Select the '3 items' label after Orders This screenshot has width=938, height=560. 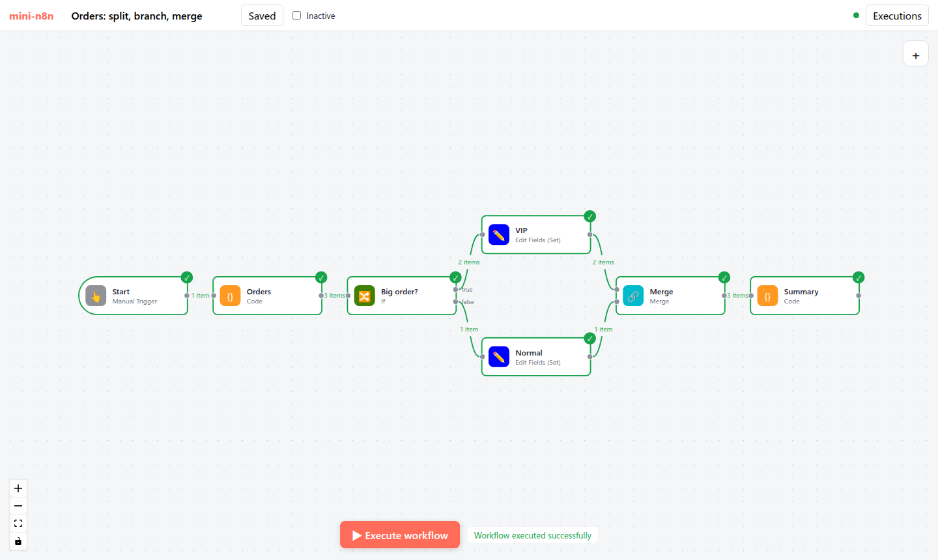(x=335, y=296)
